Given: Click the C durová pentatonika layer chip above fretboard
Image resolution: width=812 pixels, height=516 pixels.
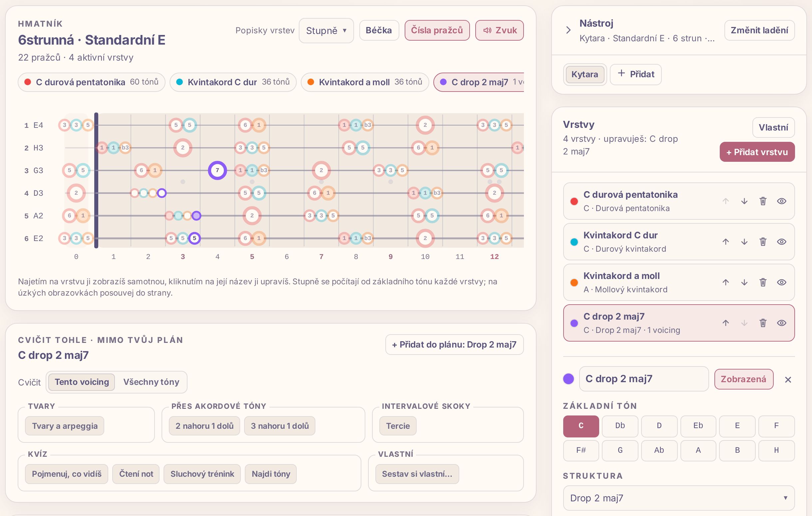Looking at the screenshot, I should coord(91,82).
